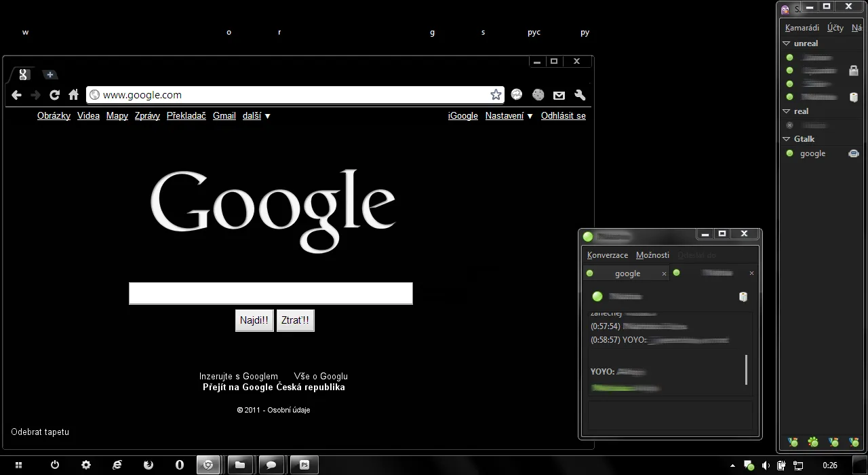Go back in Chrome browser
The image size is (868, 475).
coord(17,95)
